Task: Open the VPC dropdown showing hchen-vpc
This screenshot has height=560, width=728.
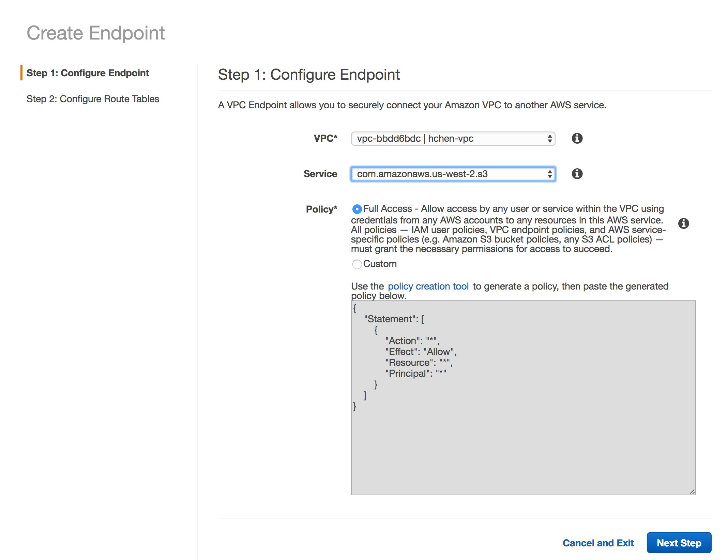Action: [x=453, y=139]
